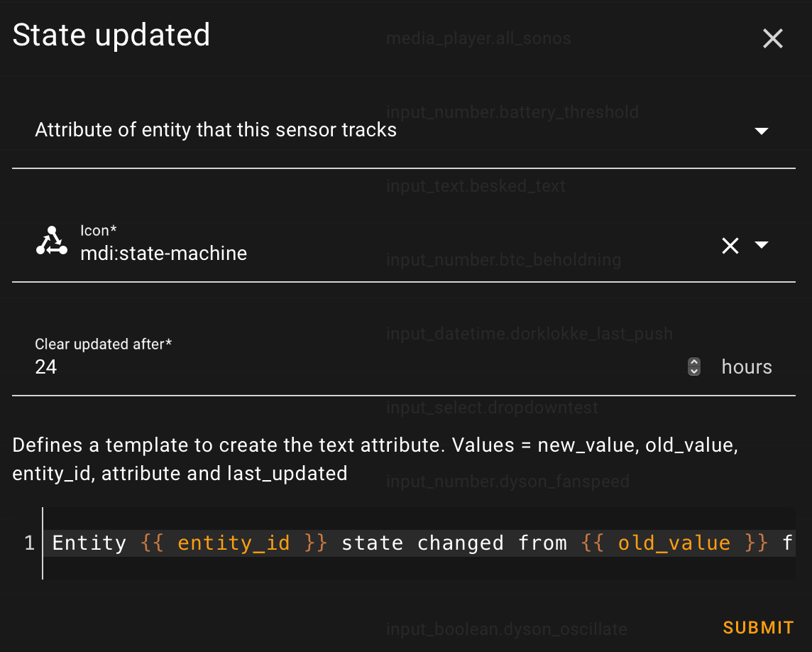Click the 'Clear updated after*' label
The height and width of the screenshot is (652, 812).
[104, 344]
